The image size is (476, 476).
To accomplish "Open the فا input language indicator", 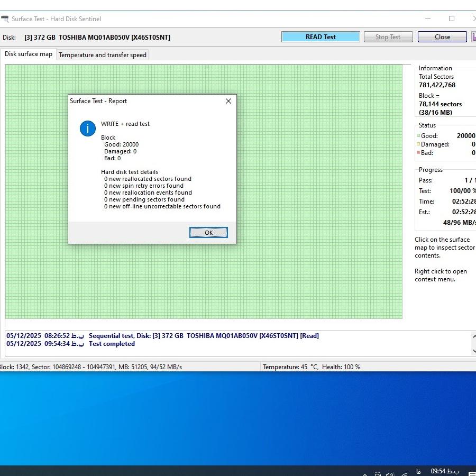I will point(418,471).
